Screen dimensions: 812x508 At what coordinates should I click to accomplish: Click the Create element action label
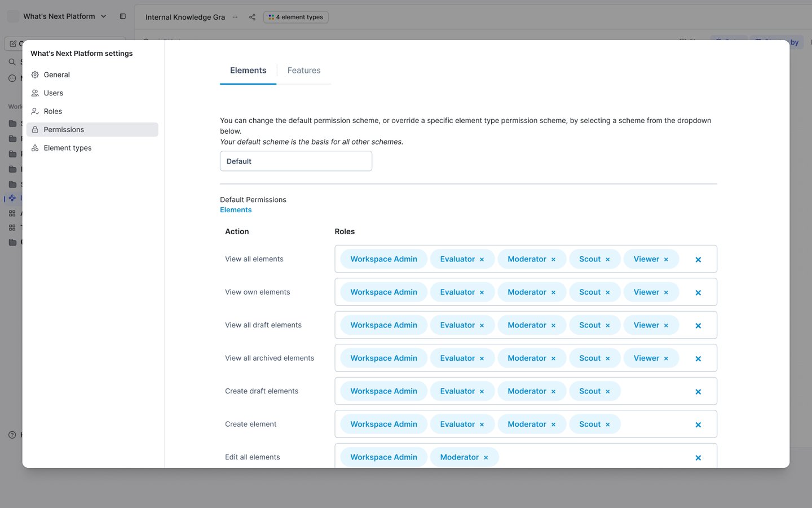251,424
